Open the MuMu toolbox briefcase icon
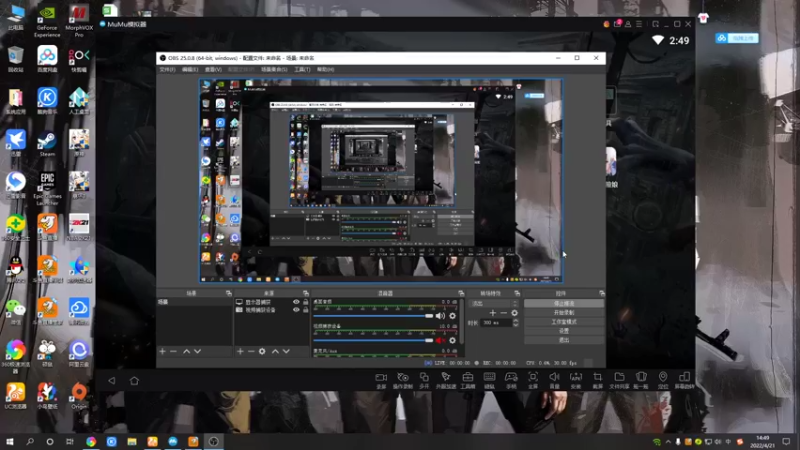This screenshot has width=800, height=450. pyautogui.click(x=467, y=381)
